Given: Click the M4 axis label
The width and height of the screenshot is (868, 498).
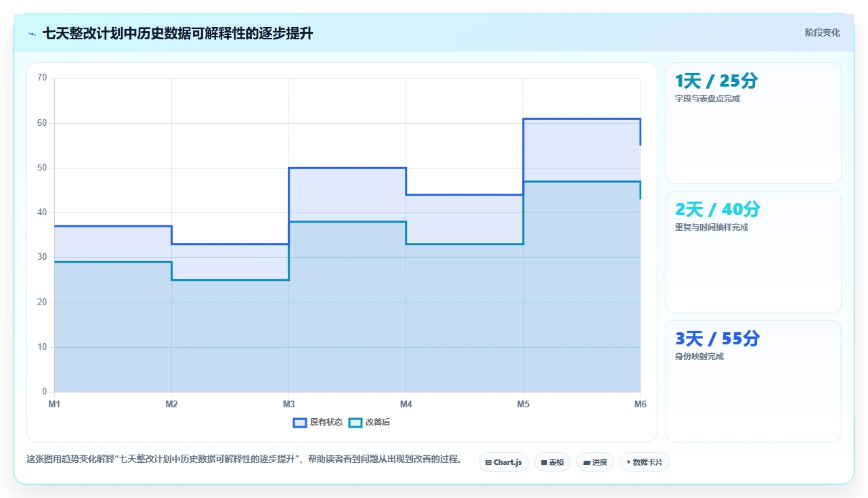Looking at the screenshot, I should click(x=406, y=405).
